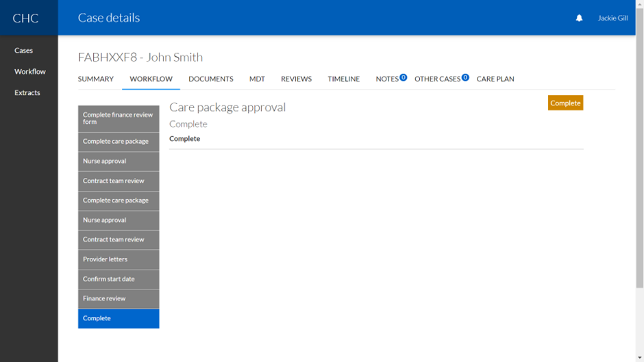Select the Reviews tab
644x362 pixels.
tap(296, 79)
